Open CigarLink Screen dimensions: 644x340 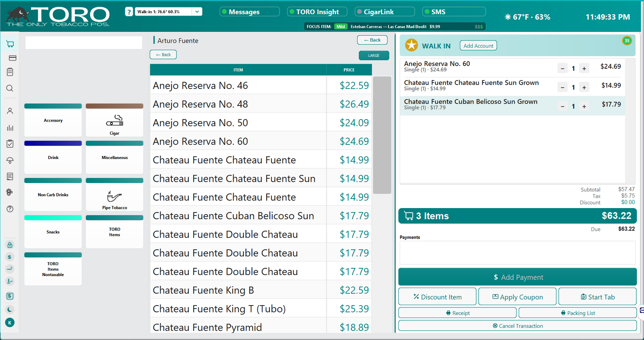point(385,12)
